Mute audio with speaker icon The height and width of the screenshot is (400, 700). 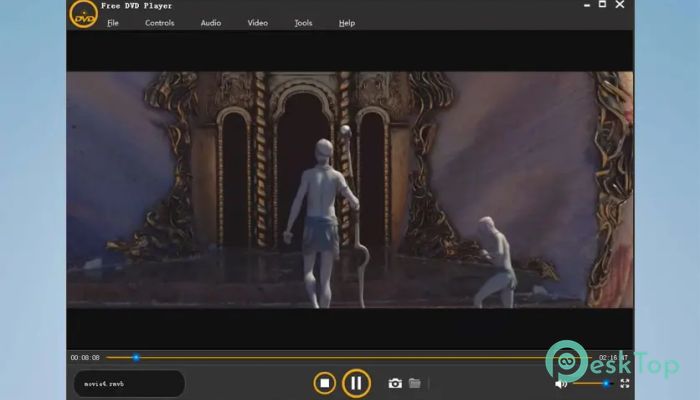click(561, 384)
